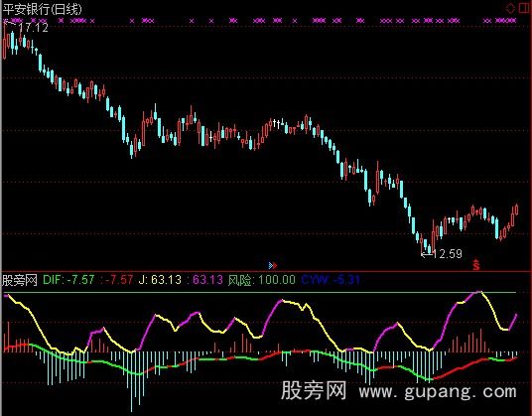532x416 pixels.
Task: Click the blue CYW: -5.31 value
Action: pyautogui.click(x=331, y=280)
